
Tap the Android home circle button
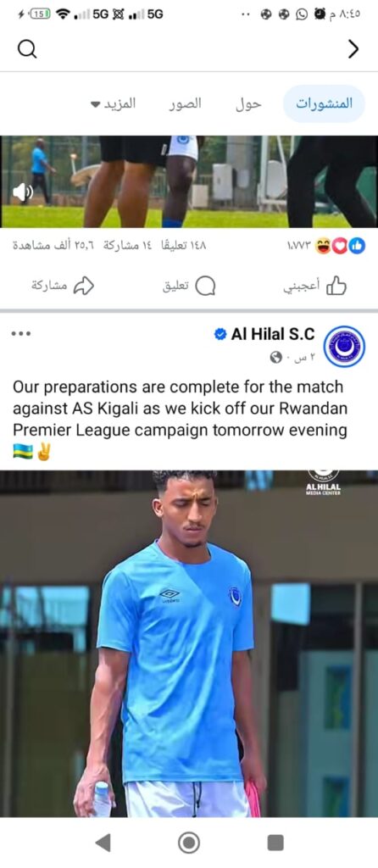coord(189,843)
